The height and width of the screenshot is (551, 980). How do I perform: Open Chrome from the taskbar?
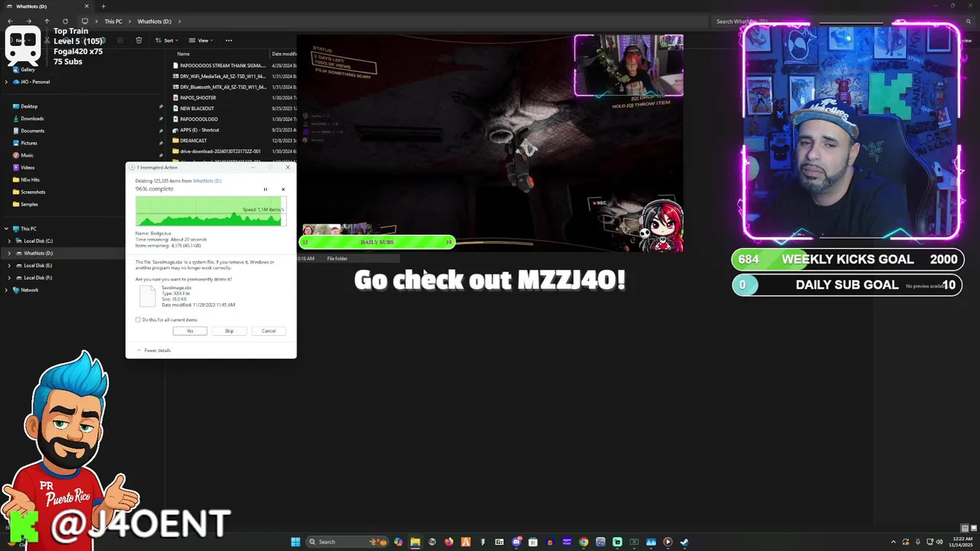tap(583, 542)
